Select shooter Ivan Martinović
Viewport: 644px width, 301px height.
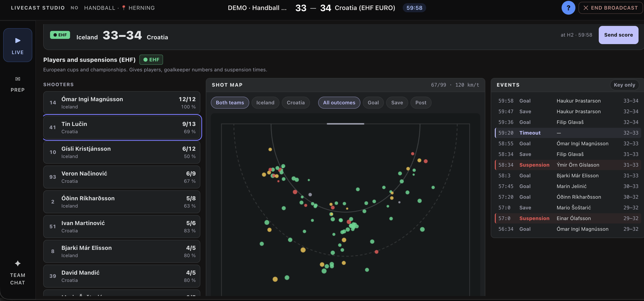(122, 226)
